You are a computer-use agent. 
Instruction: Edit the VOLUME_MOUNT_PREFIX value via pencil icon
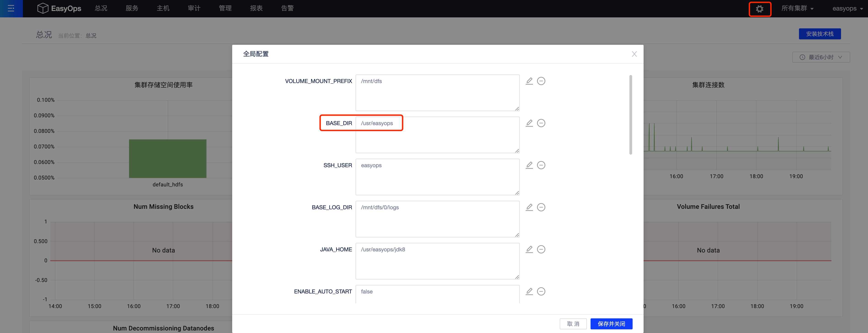pyautogui.click(x=529, y=81)
